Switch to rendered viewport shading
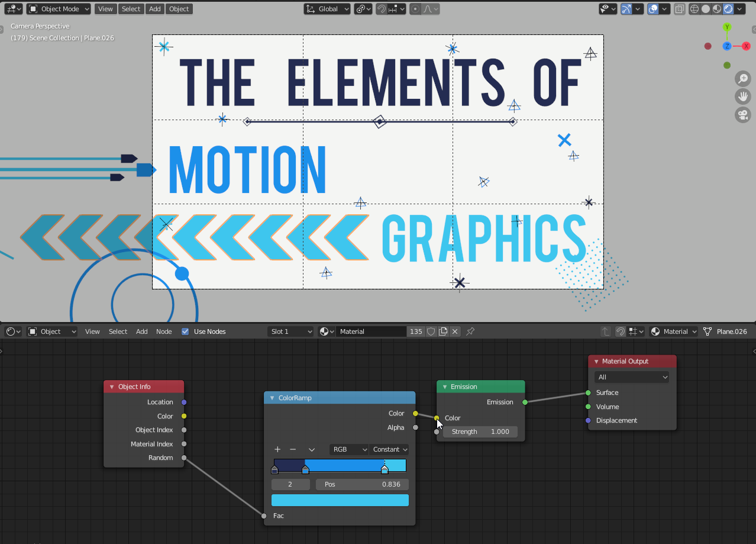This screenshot has width=756, height=544. point(728,9)
